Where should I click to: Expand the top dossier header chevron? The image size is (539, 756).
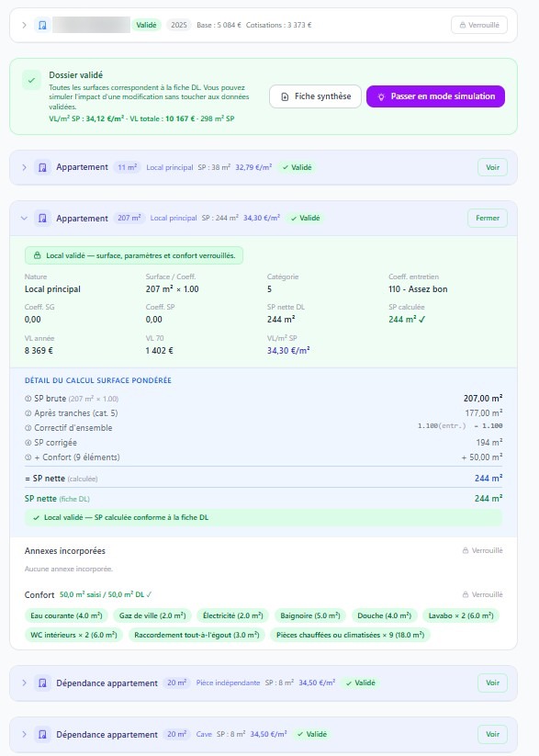[24, 25]
